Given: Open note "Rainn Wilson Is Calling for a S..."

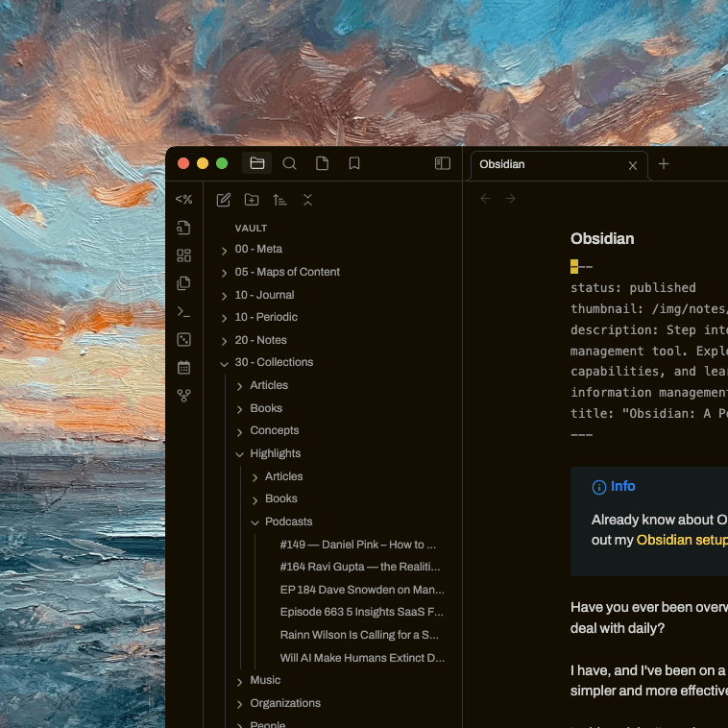Looking at the screenshot, I should tap(359, 635).
